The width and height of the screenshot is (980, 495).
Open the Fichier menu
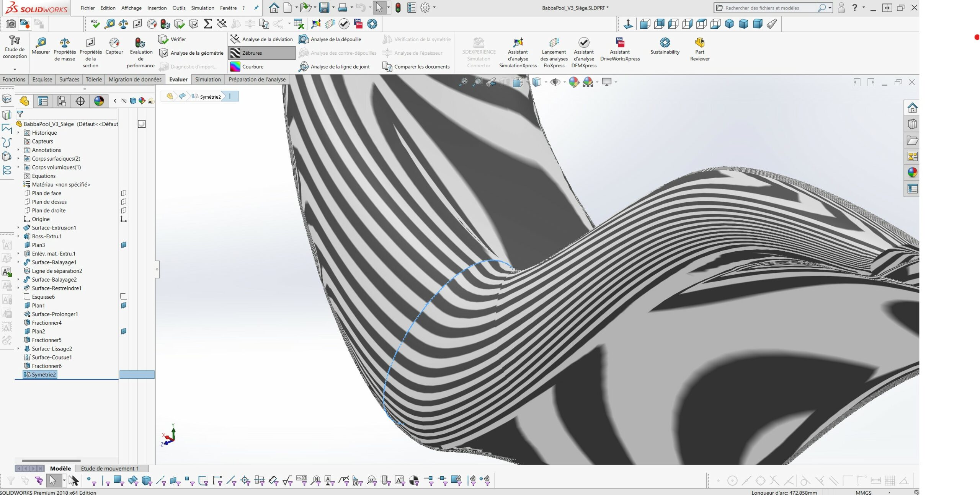pos(88,8)
